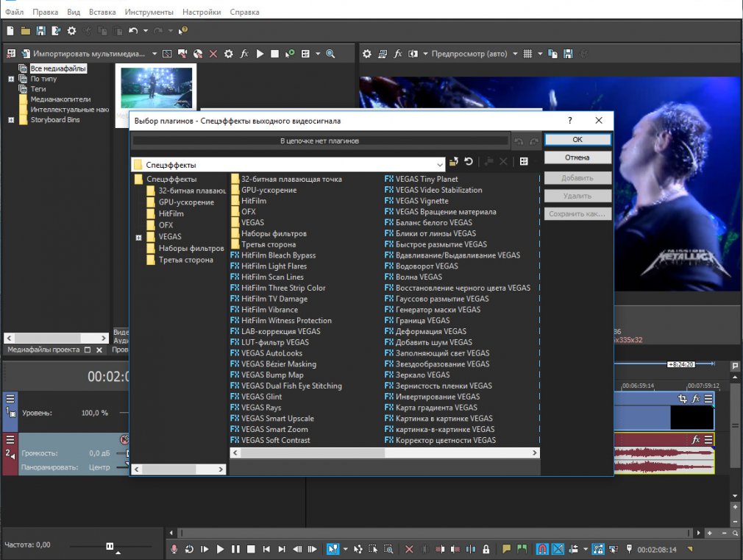Click the Import Media icon in media panel
Viewport: 743px width, 560px height.
26,54
